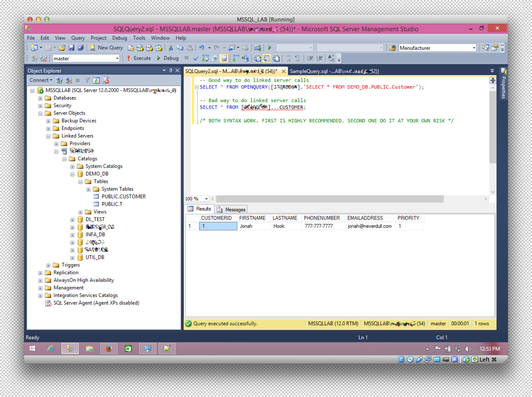Switch to the SampleQuery.sql tab

point(334,71)
